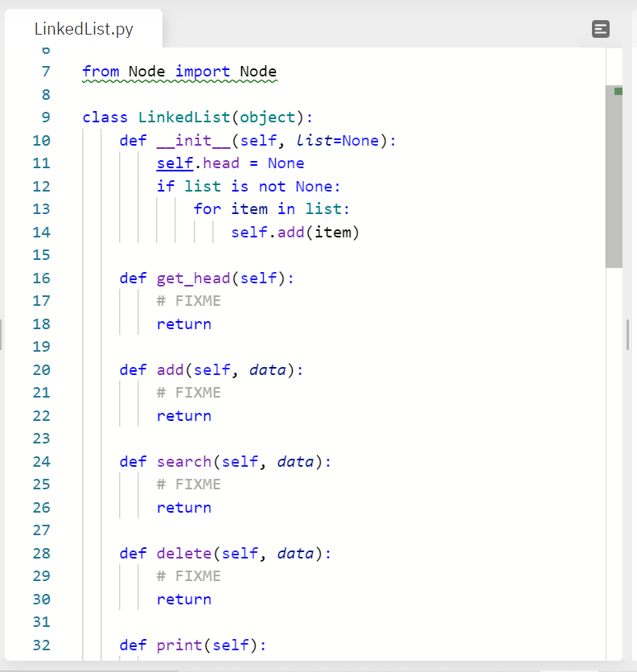Click the FIXME comment on line 17
Viewport: 637px width, 672px height.
188,301
